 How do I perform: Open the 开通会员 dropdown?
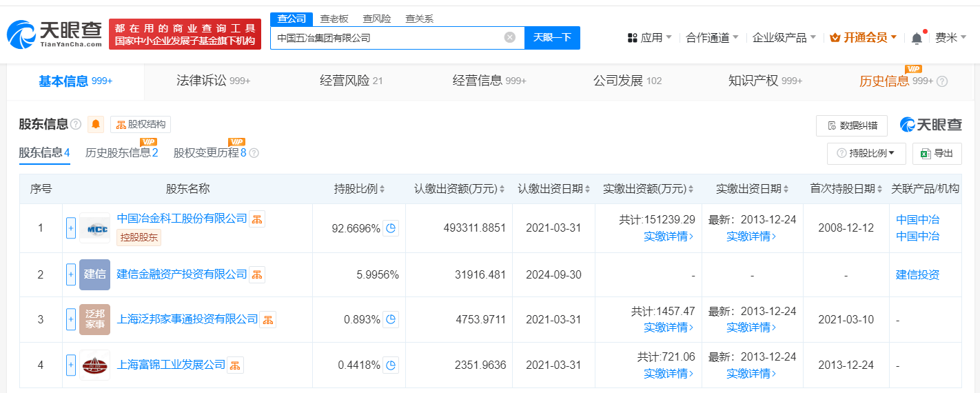click(864, 38)
